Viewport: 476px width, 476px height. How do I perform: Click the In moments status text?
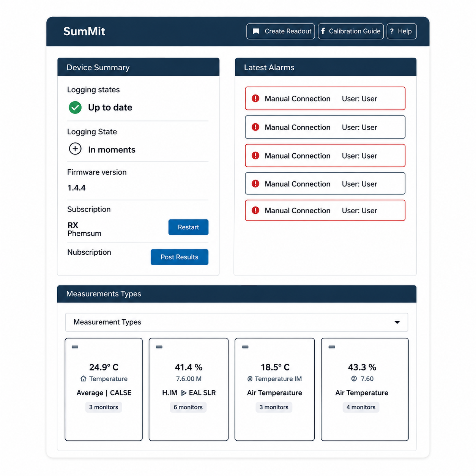click(112, 150)
